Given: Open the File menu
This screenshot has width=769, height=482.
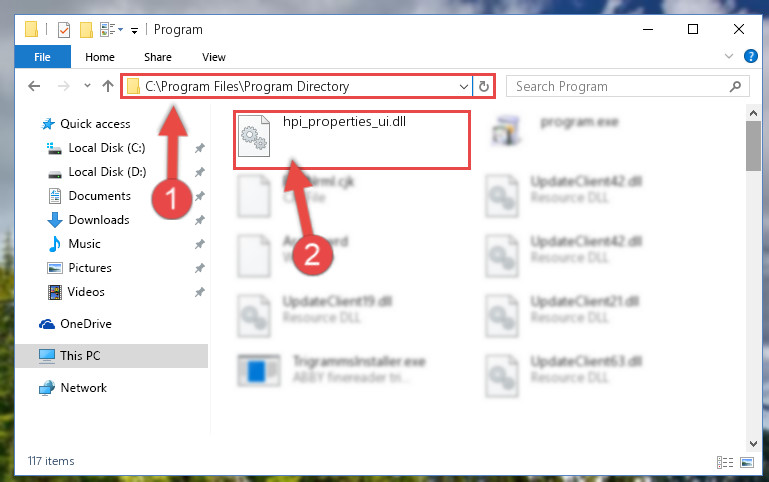Looking at the screenshot, I should (43, 57).
